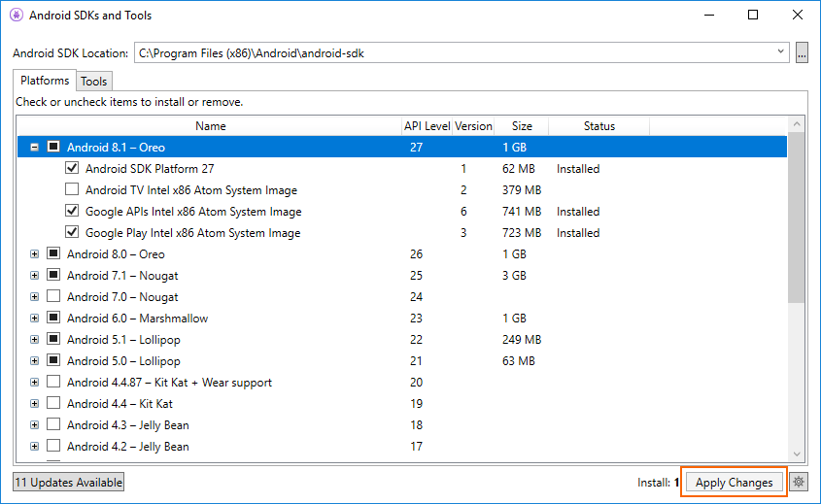
Task: Toggle the Android 7.0 – Nougat checkbox
Action: click(x=53, y=297)
